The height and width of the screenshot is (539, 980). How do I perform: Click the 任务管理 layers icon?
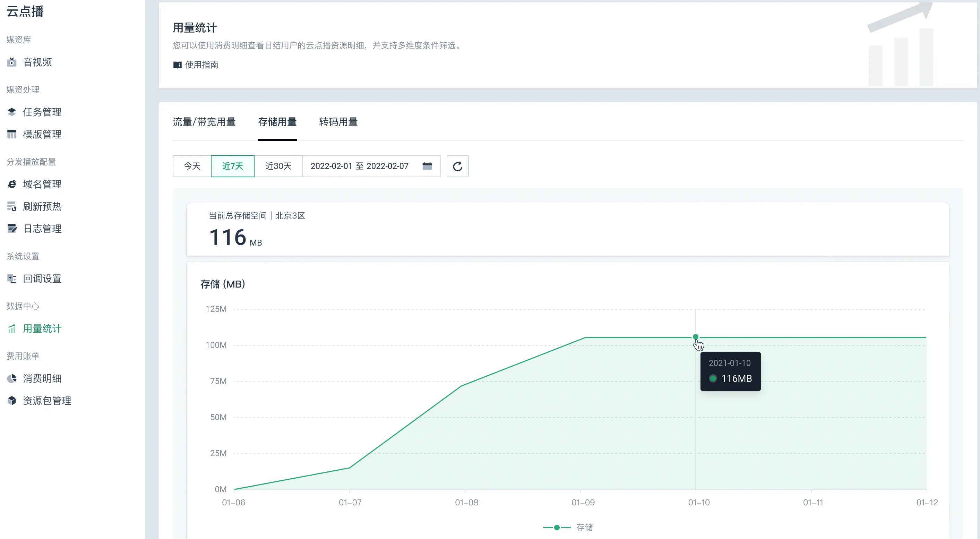tap(12, 112)
